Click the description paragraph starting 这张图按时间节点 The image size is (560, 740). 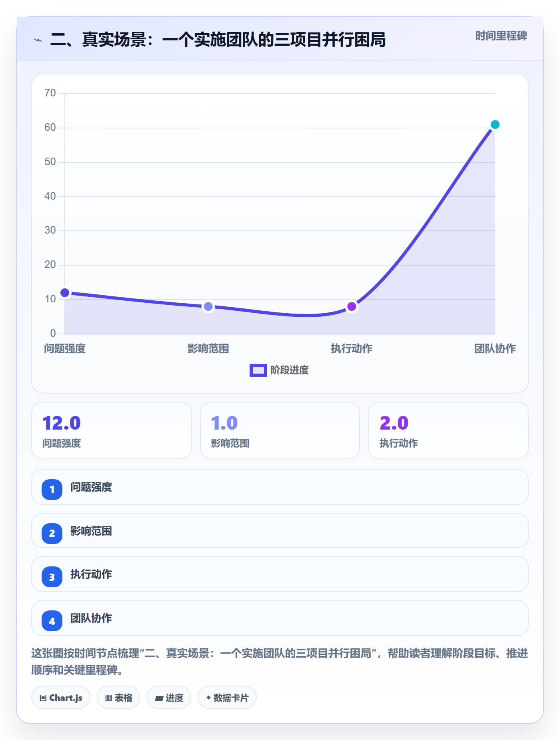280,662
